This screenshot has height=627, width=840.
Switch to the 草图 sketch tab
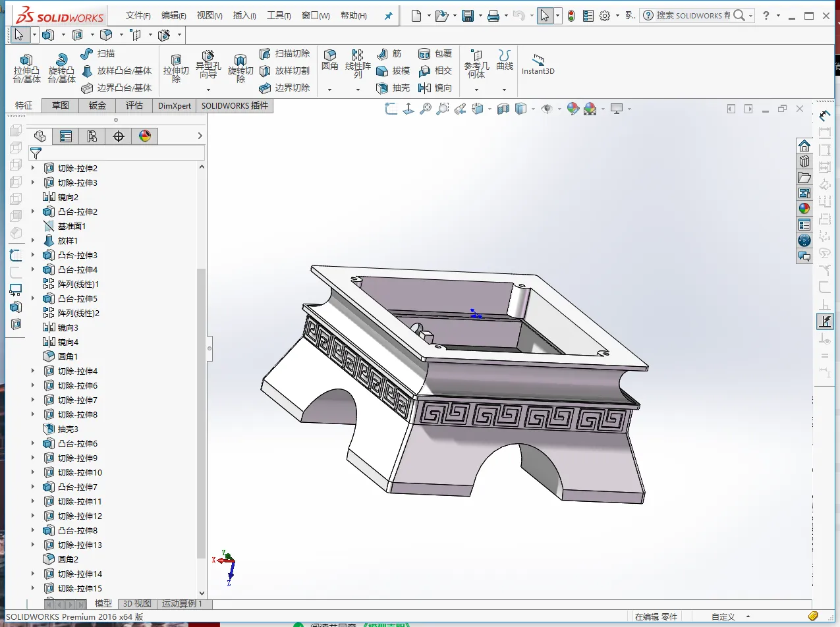[61, 105]
